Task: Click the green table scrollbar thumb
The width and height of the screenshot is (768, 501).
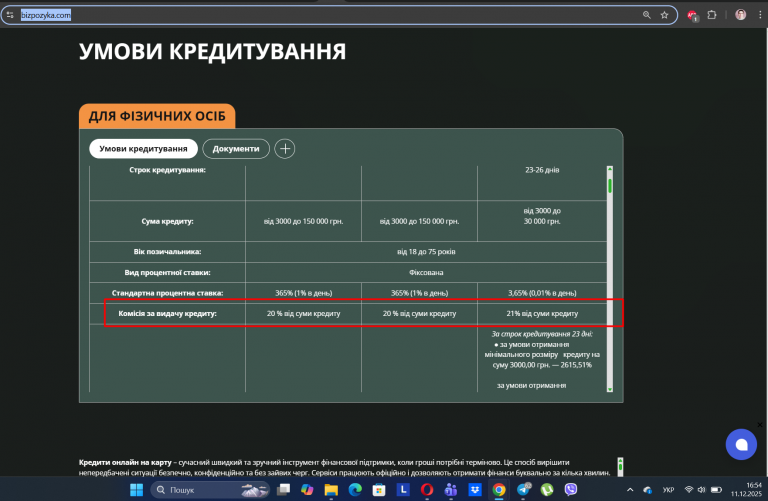Action: 610,186
